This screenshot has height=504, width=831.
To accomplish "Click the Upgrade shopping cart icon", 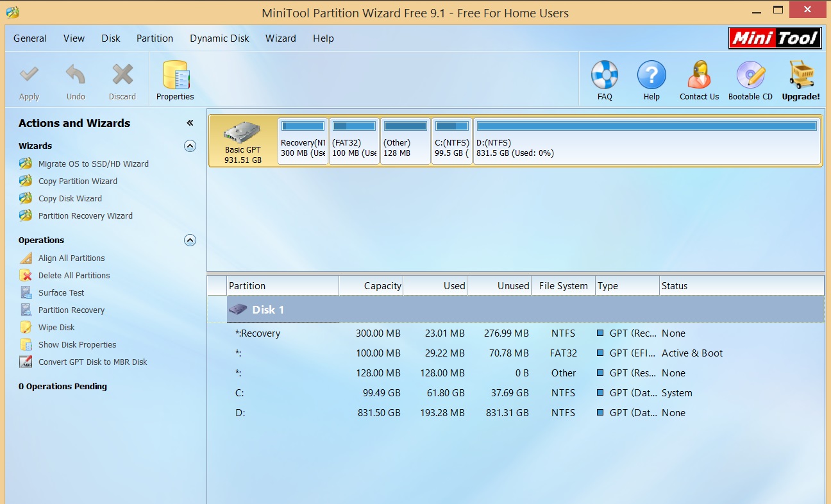I will [x=801, y=74].
